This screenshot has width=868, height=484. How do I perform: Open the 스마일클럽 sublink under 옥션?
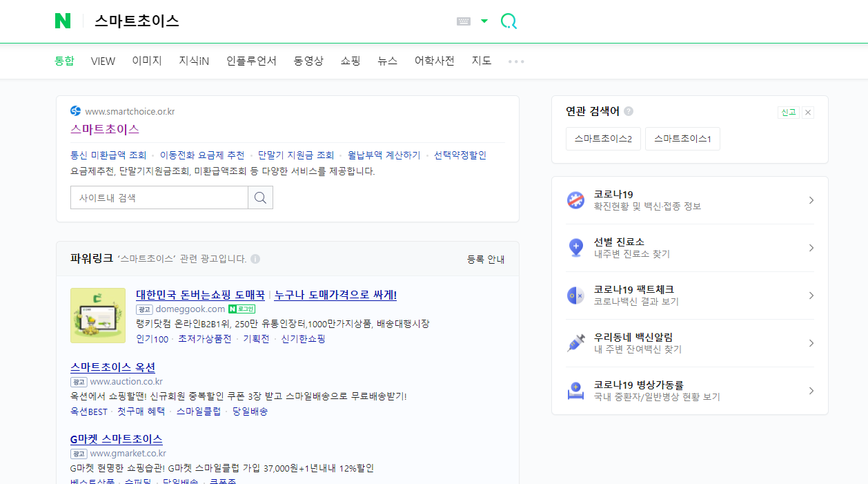coord(199,411)
